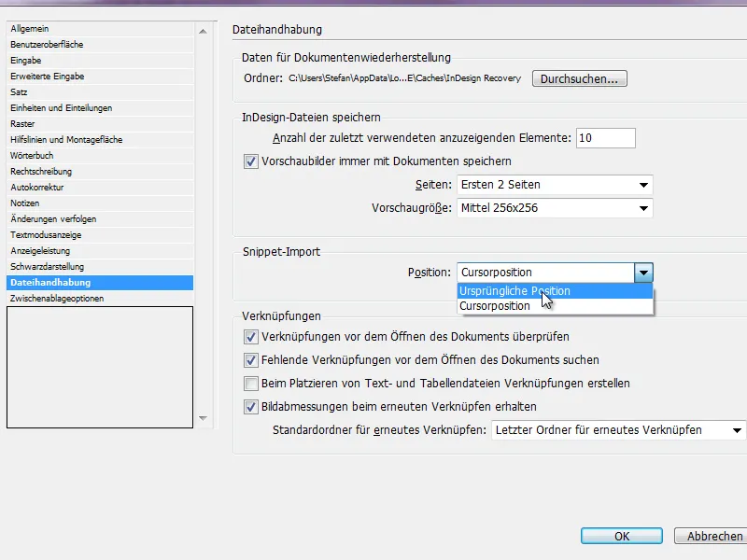Expand the Standardordner für erneutes Verknüpfen dropdown
The height and width of the screenshot is (560, 747).
pyautogui.click(x=619, y=430)
